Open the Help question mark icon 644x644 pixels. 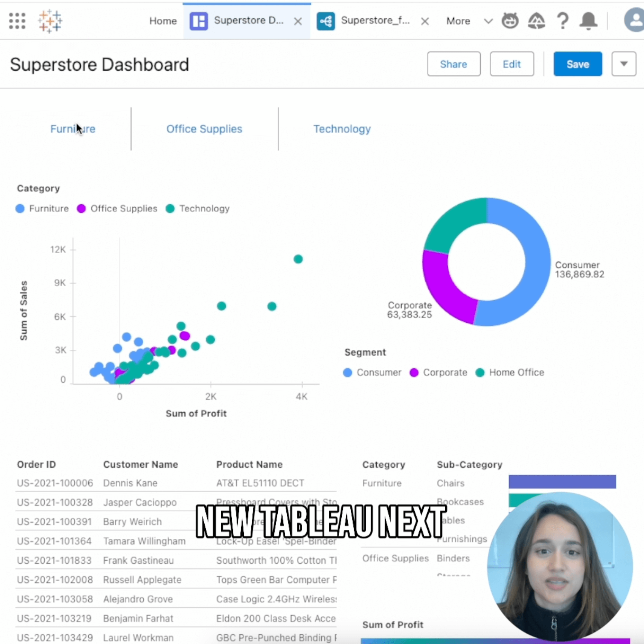(563, 21)
